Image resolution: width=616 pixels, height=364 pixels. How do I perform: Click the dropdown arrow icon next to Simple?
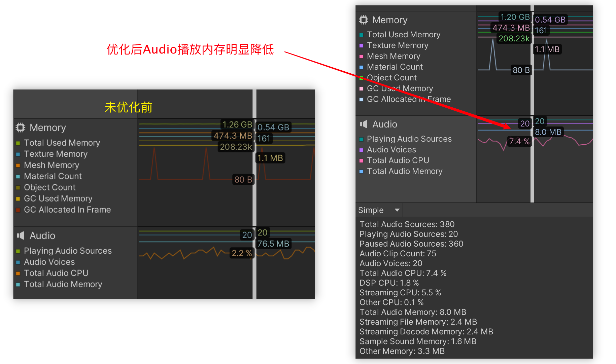point(397,210)
